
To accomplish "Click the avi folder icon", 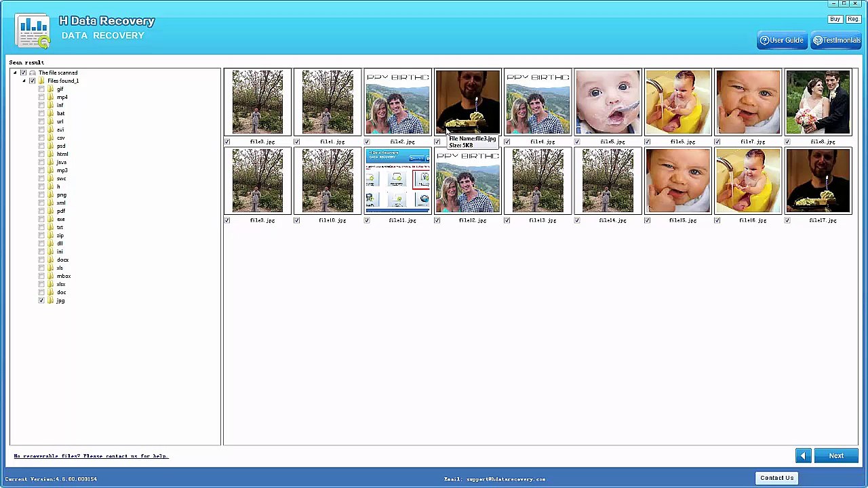I will click(50, 129).
